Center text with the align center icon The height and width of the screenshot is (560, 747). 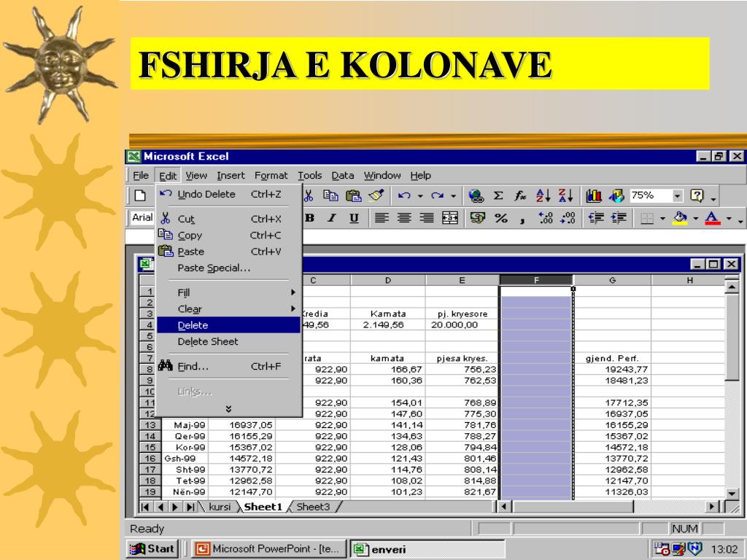pyautogui.click(x=404, y=218)
